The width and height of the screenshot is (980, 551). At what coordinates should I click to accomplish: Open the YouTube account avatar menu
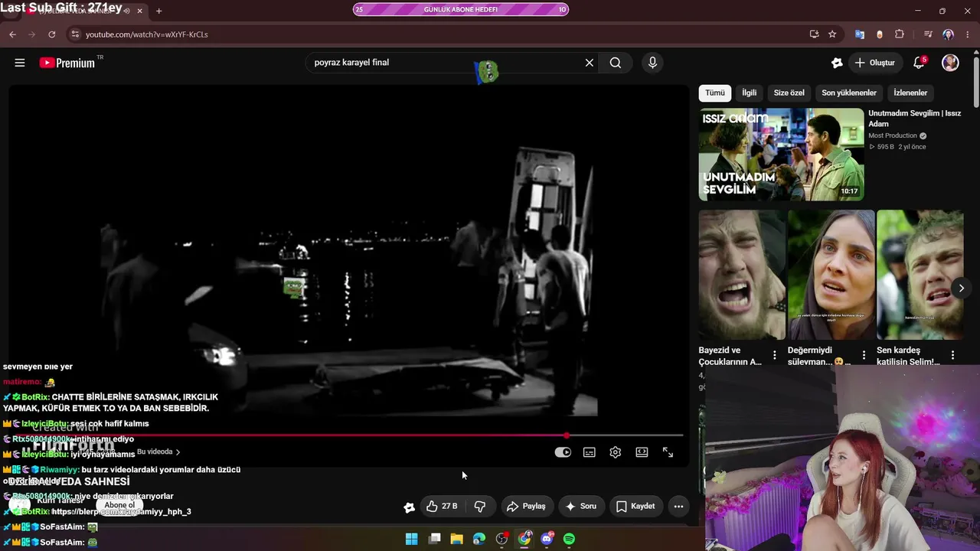point(950,63)
